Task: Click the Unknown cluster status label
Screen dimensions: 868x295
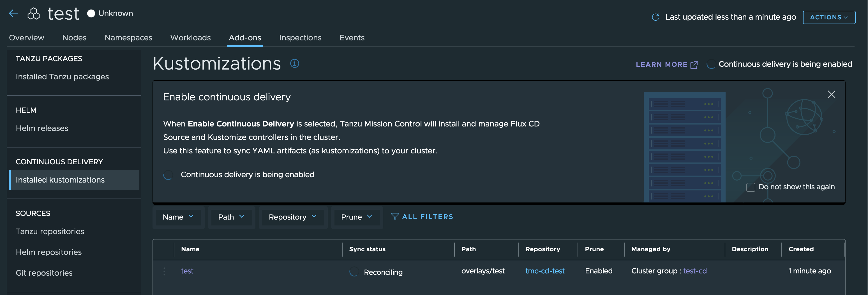Action: pos(116,13)
